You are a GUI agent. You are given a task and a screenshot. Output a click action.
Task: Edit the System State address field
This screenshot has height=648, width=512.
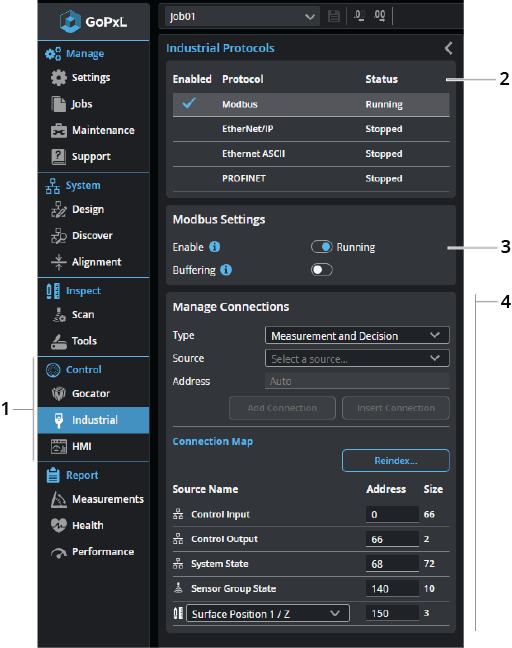pyautogui.click(x=392, y=564)
